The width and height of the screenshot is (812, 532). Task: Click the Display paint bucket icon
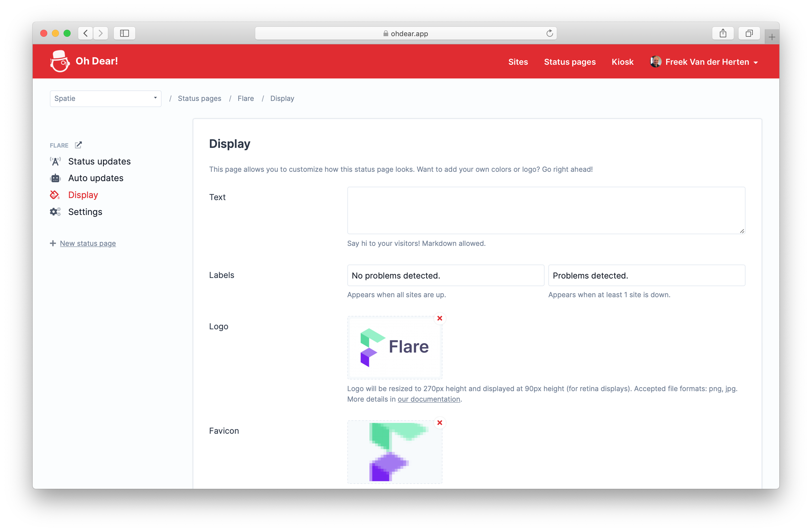(x=55, y=195)
